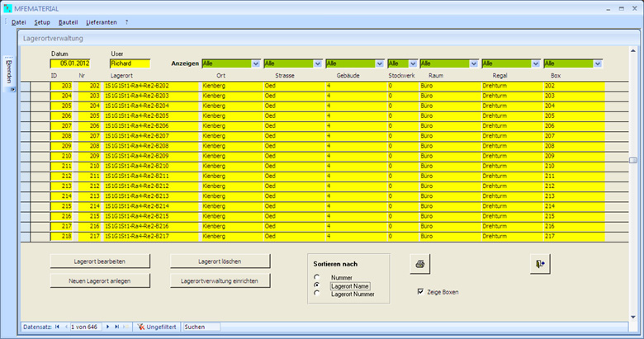Image resolution: width=644 pixels, height=339 pixels.
Task: Open the Box filter dropdown
Action: (598, 64)
